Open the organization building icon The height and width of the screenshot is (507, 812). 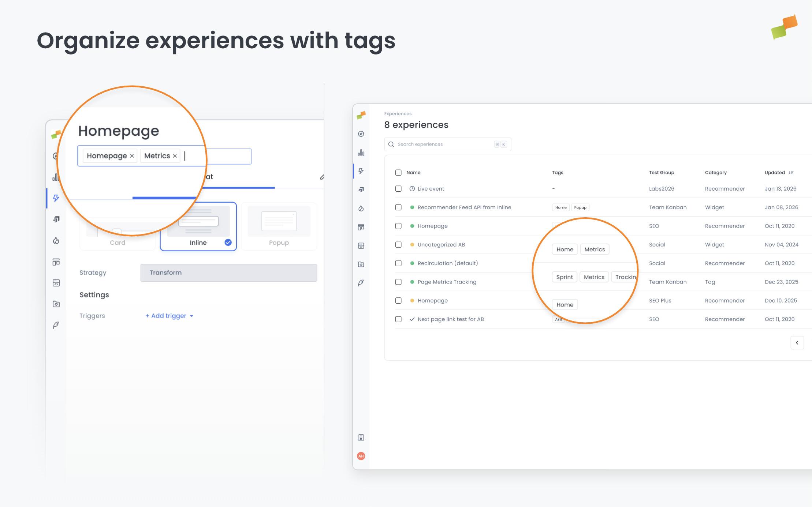[361, 437]
